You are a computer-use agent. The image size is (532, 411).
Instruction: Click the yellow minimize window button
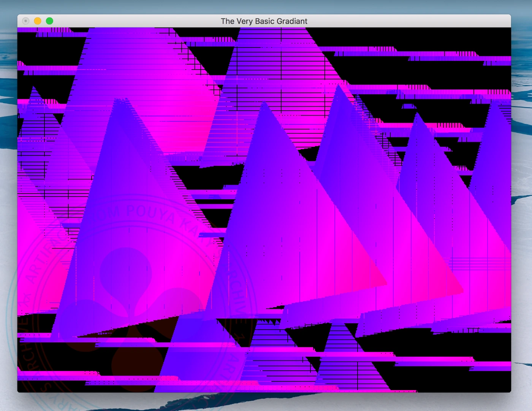[x=38, y=21]
